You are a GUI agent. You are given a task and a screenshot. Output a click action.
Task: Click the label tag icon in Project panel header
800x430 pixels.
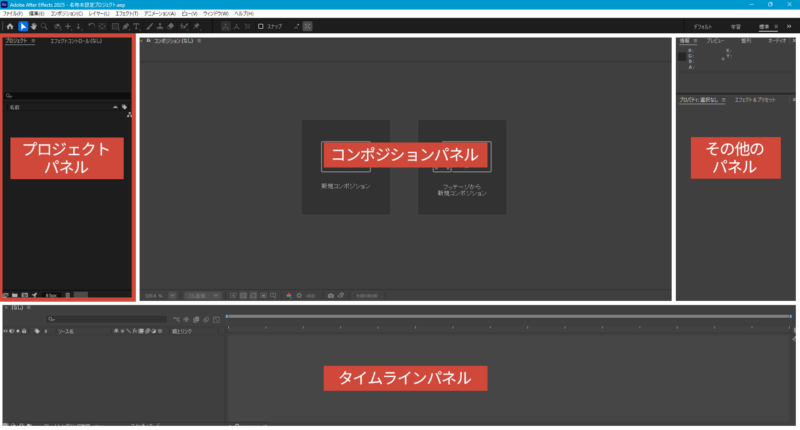tap(124, 107)
